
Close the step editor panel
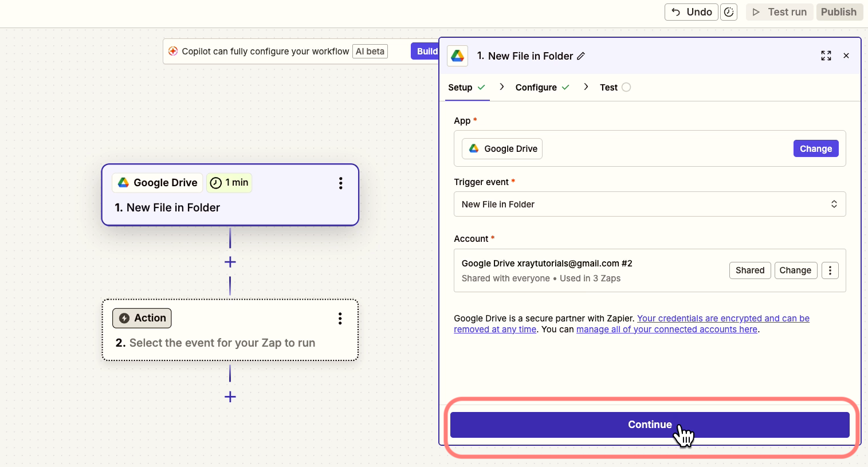point(846,56)
